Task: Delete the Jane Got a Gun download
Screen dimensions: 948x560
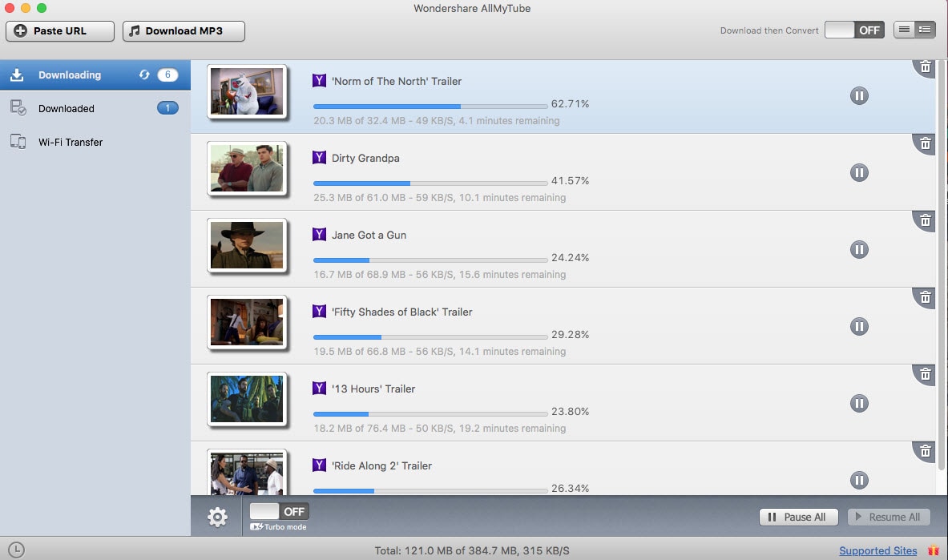Action: [925, 220]
